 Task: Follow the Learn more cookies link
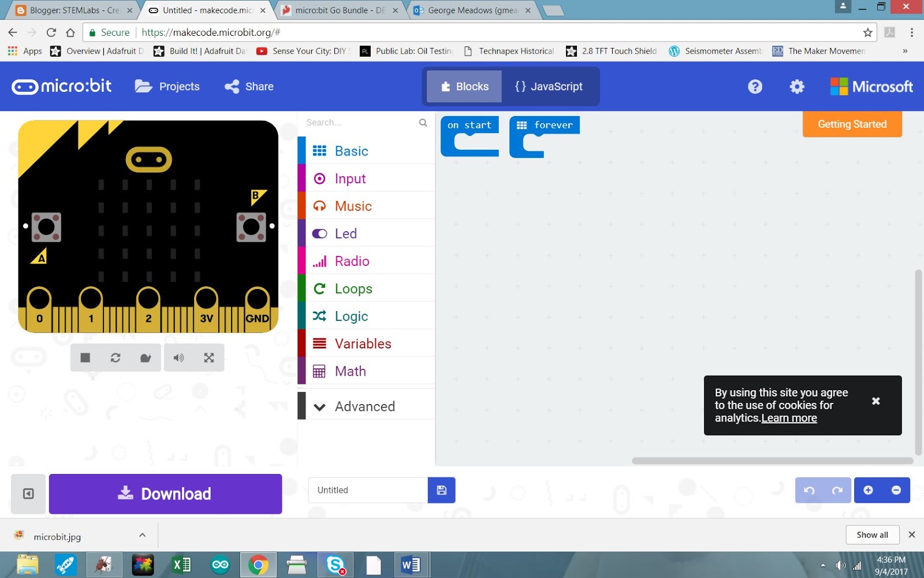click(x=789, y=417)
